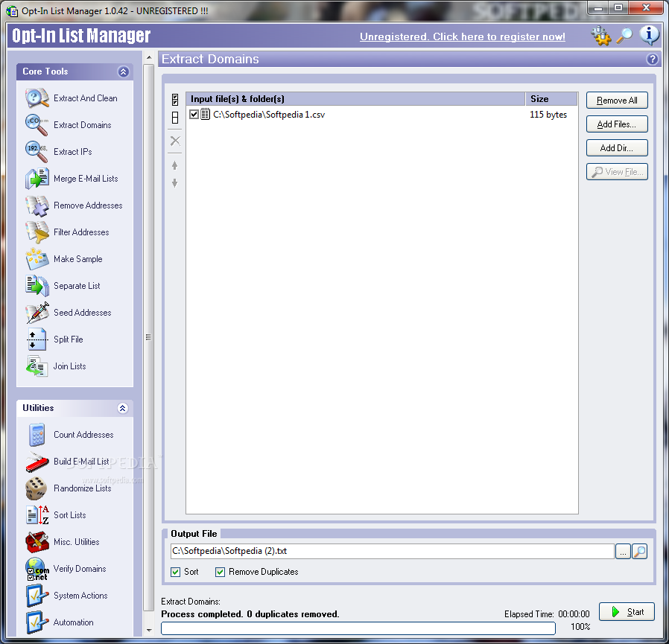Click the sidebar scrollbar down arrow
Viewport: 669px width, 644px height.
tap(149, 630)
